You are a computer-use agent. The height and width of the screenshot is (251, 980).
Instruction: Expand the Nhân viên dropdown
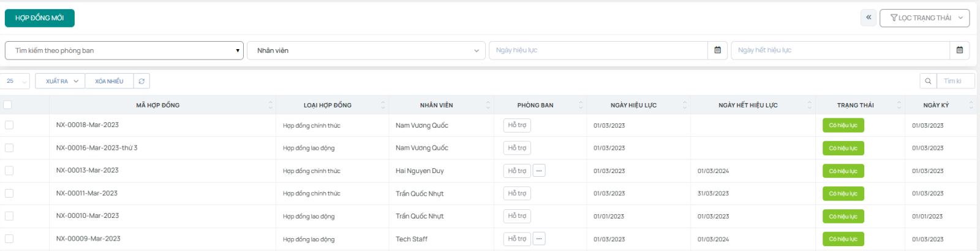pyautogui.click(x=366, y=50)
